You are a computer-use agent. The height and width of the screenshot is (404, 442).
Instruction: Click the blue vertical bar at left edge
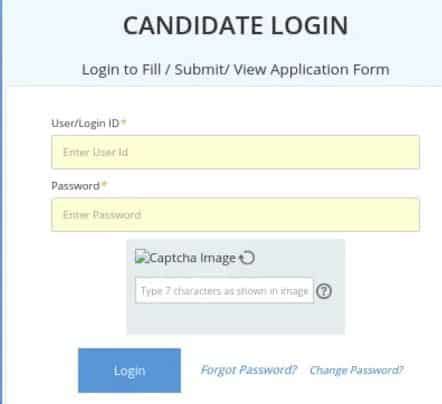point(1,202)
